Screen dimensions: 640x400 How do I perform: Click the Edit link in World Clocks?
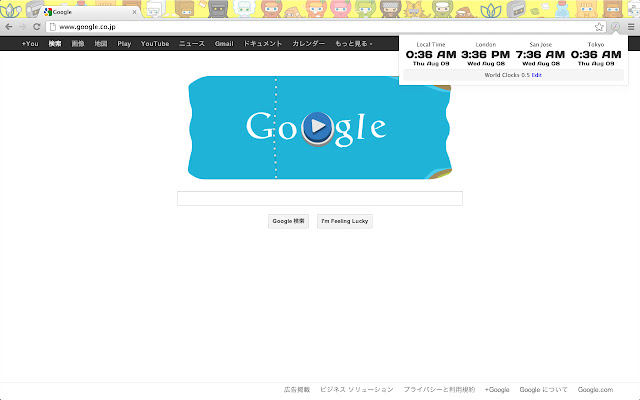[536, 75]
